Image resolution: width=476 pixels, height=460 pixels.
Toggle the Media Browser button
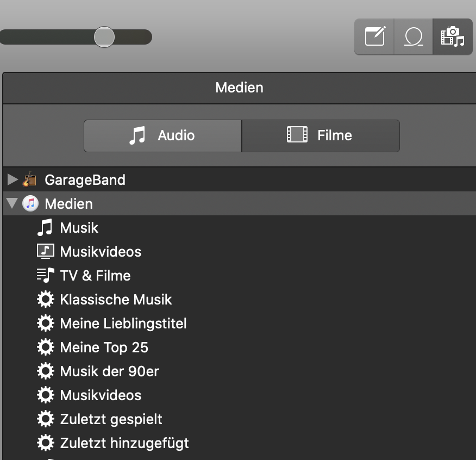[452, 37]
